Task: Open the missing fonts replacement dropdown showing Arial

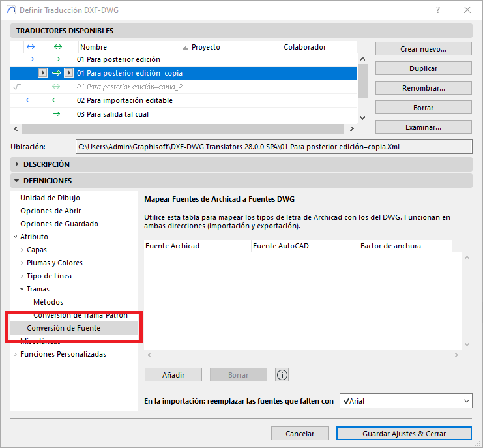Action: click(405, 401)
